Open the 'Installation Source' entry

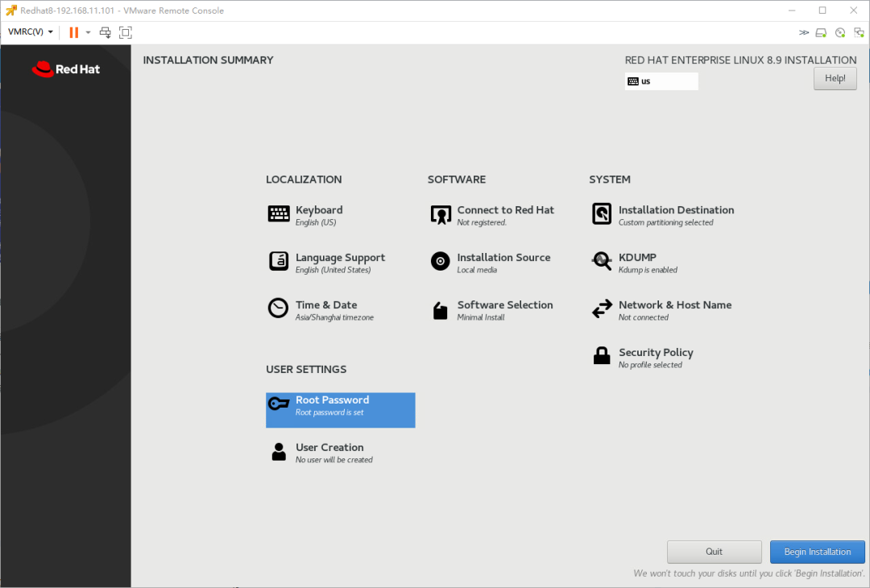503,263
